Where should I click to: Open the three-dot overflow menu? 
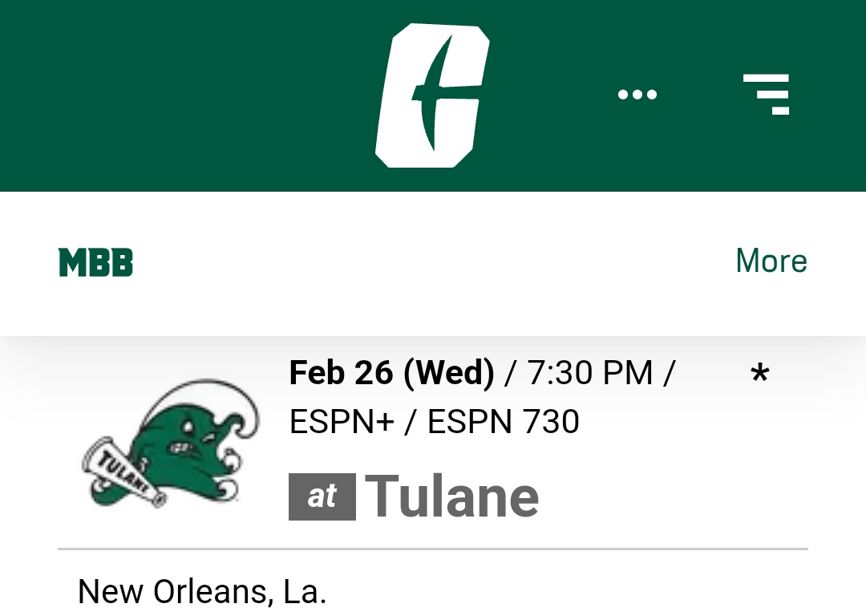(637, 95)
